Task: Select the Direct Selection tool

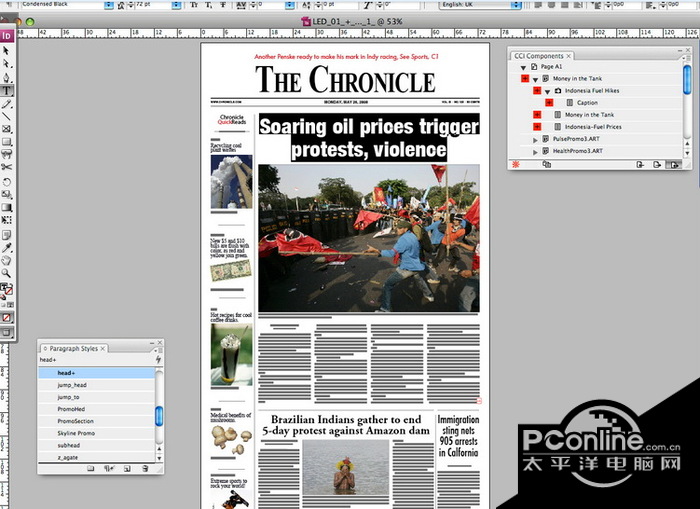Action: click(6, 64)
